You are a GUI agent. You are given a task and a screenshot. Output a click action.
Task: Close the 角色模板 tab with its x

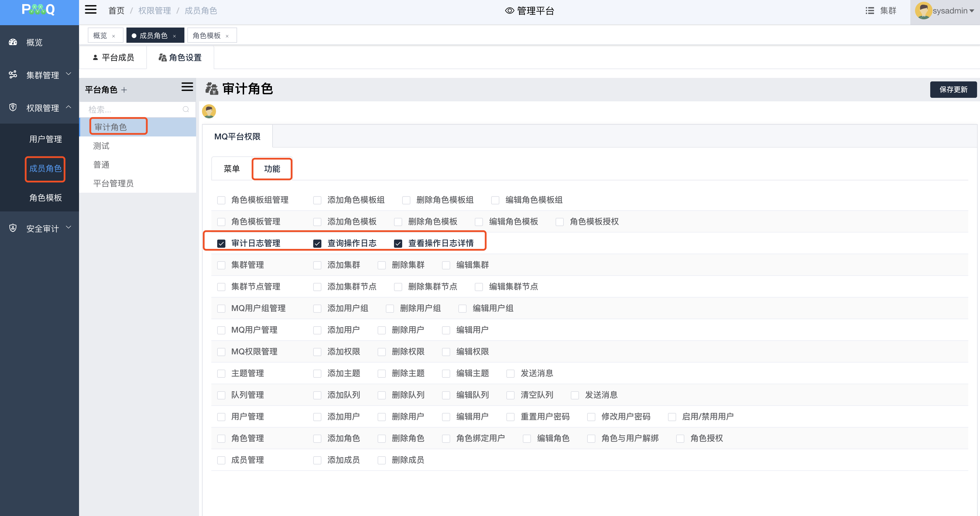tap(227, 36)
